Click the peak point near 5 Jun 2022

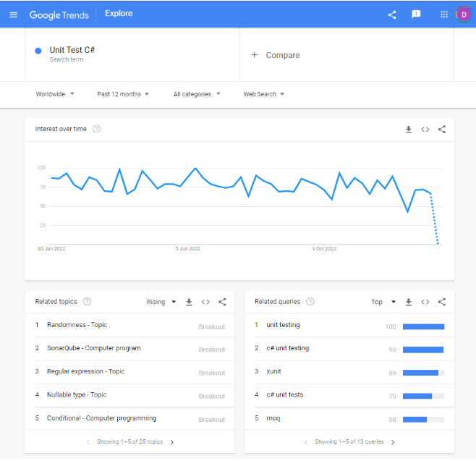(195, 168)
